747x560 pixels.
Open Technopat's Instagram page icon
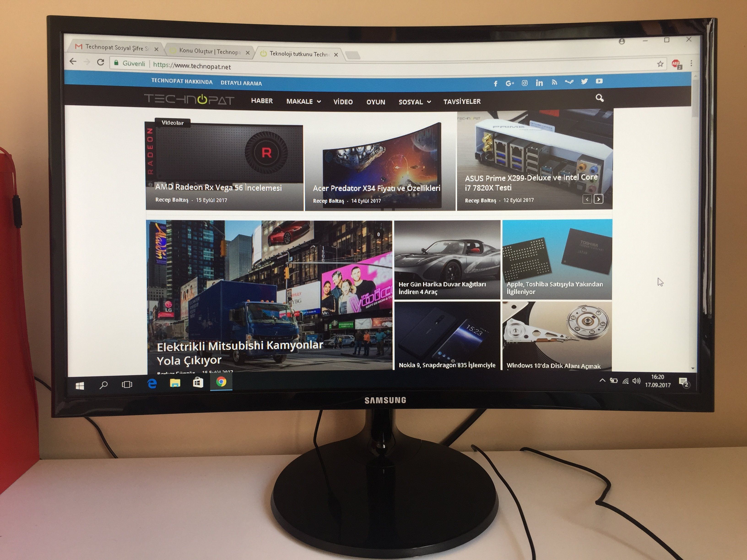525,83
